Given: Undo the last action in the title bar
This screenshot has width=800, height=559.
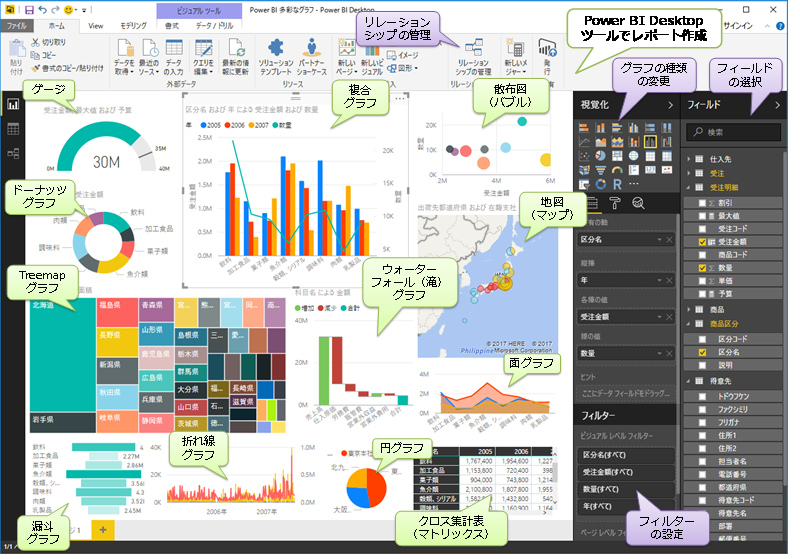Looking at the screenshot, I should [42, 10].
